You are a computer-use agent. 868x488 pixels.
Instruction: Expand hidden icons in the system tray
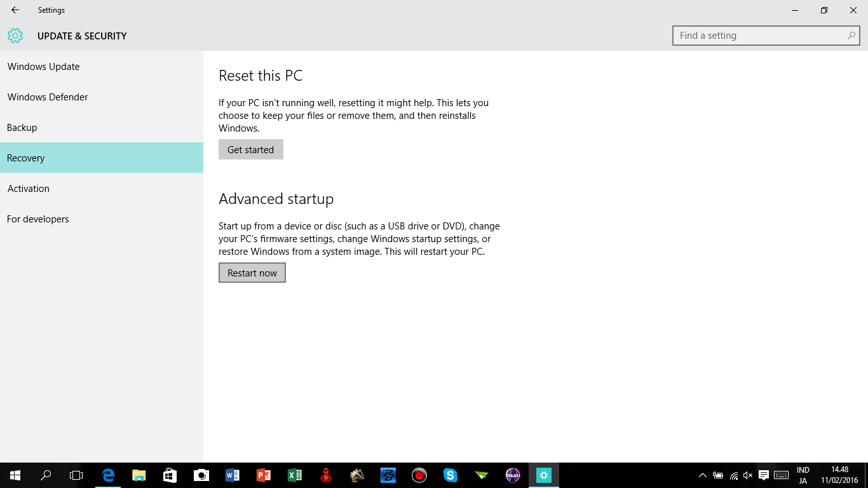tap(703, 475)
